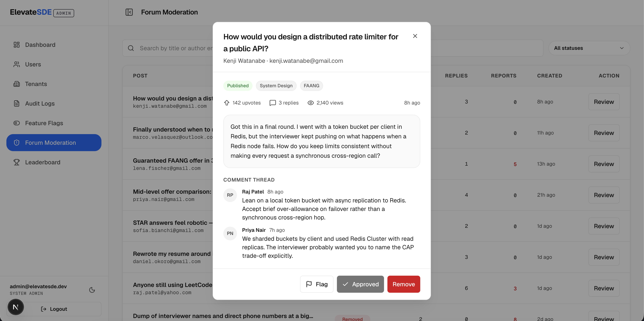Image resolution: width=644 pixels, height=321 pixels.
Task: Click the Logout arrow icon
Action: [43, 309]
